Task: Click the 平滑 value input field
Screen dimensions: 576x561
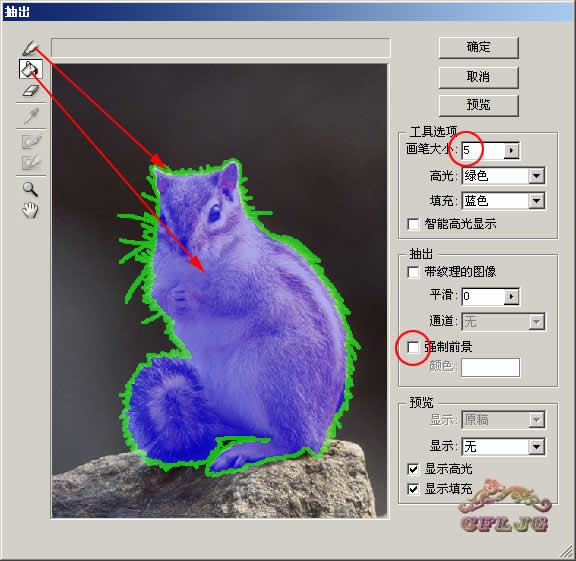Action: (x=483, y=296)
